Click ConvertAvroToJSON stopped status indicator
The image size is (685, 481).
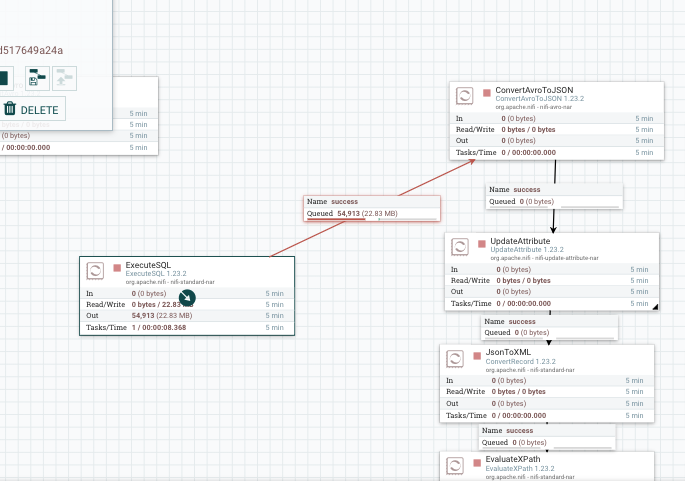(487, 93)
